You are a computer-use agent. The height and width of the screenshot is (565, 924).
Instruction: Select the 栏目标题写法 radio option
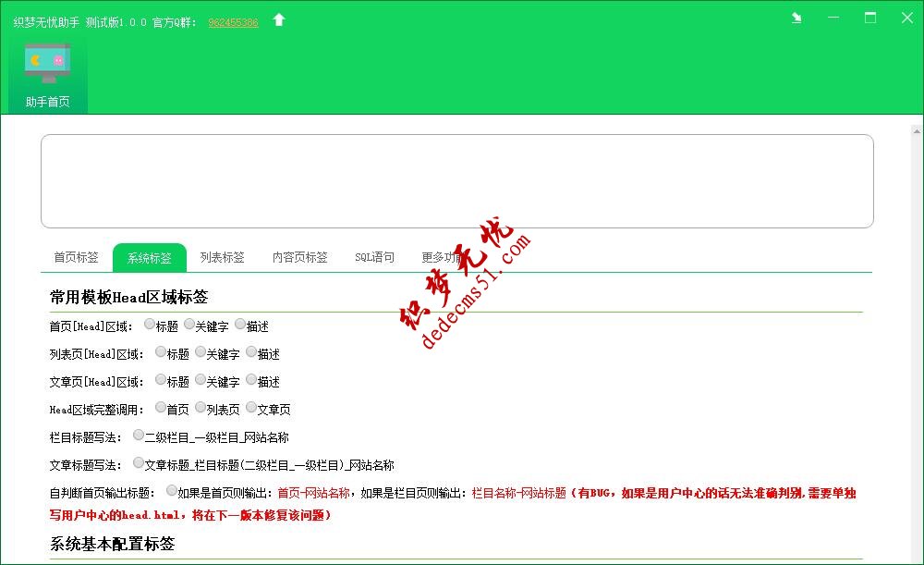pyautogui.click(x=138, y=435)
